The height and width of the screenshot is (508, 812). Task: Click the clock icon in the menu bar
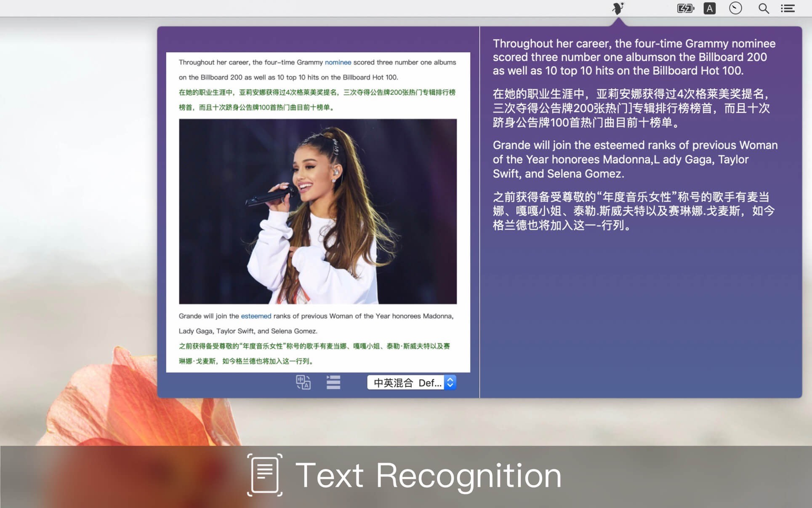pyautogui.click(x=735, y=8)
